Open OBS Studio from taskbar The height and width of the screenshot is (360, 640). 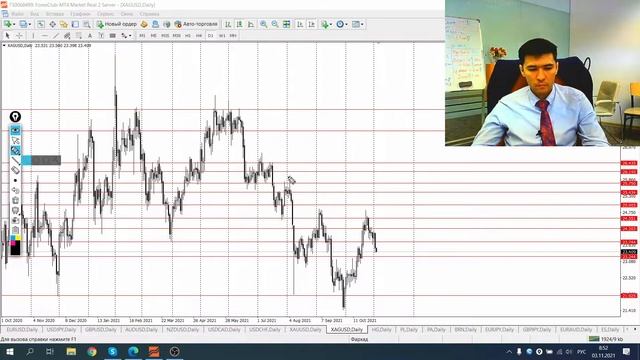[175, 351]
